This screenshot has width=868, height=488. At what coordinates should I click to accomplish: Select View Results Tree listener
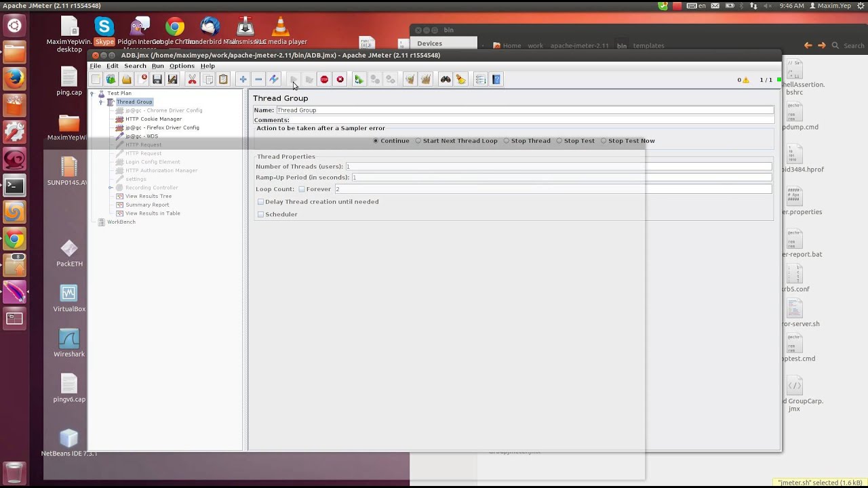point(148,197)
